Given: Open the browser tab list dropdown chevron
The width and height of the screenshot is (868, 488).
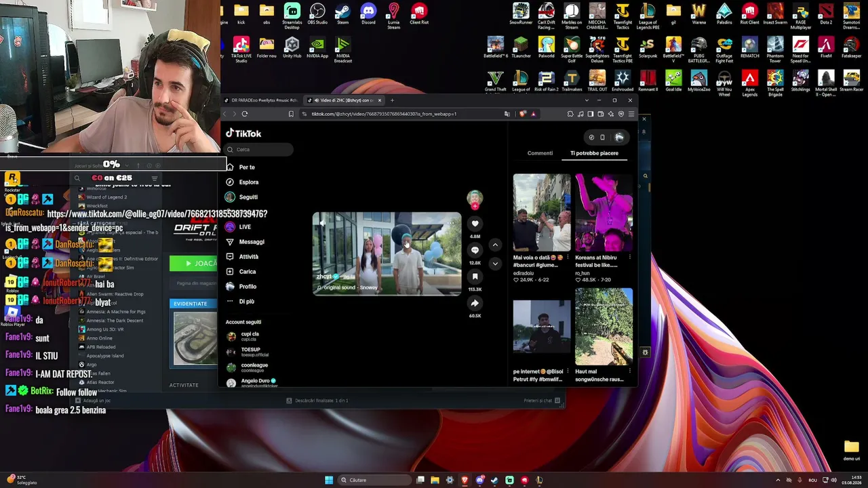Looking at the screenshot, I should [x=587, y=100].
